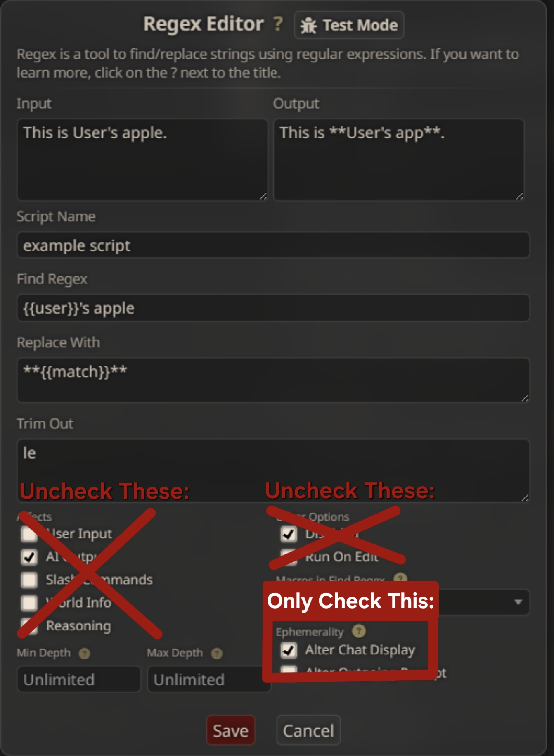
Task: Toggle the User Input checkbox
Action: 29,533
